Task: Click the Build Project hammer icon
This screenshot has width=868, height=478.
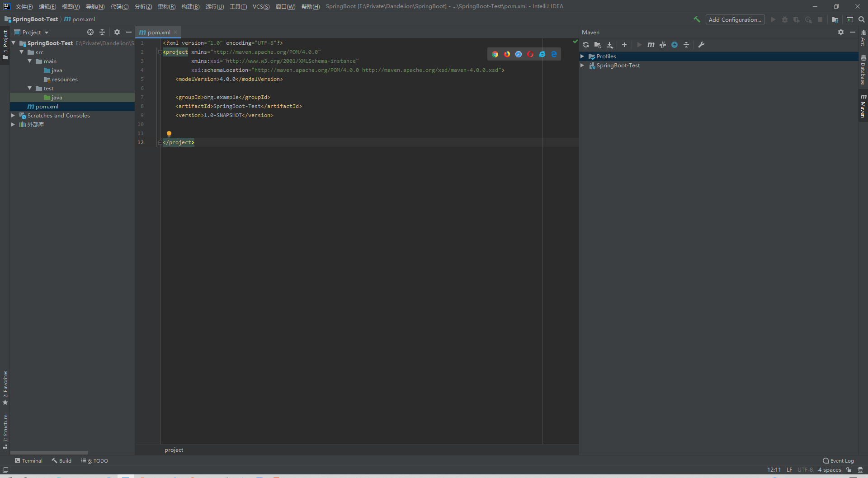Action: tap(697, 19)
